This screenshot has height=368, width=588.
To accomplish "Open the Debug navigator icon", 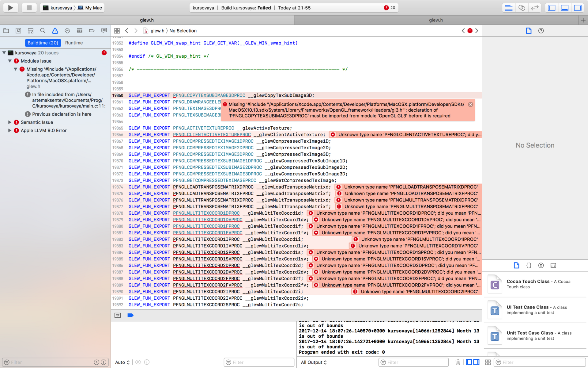I will [80, 31].
